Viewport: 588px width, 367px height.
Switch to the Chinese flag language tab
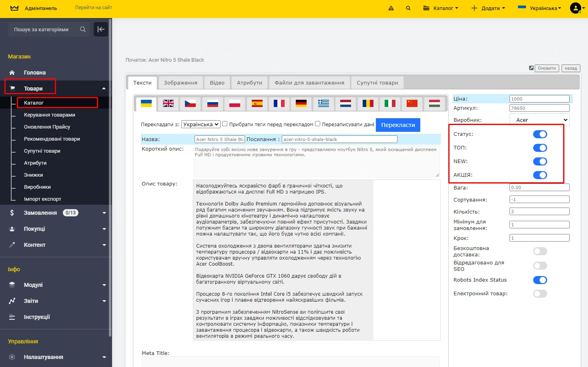pos(412,103)
